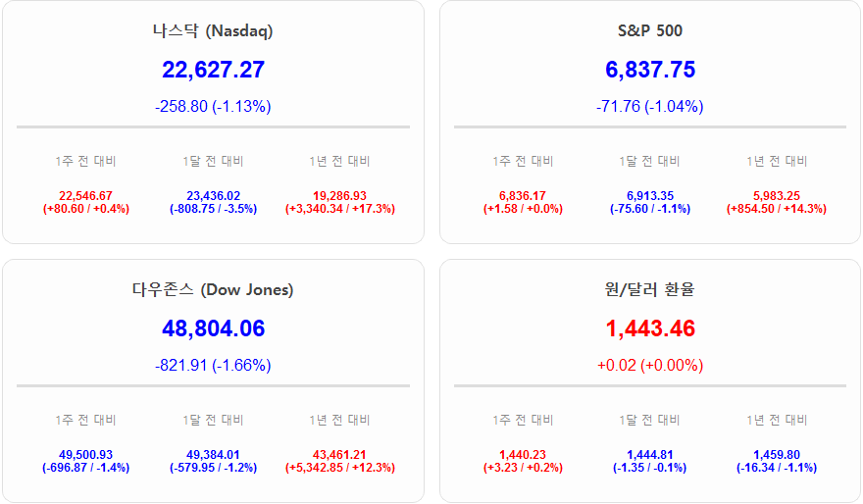Click S&P 500 change -71.76 (-1.04%)
The image size is (863, 504).
click(x=649, y=106)
